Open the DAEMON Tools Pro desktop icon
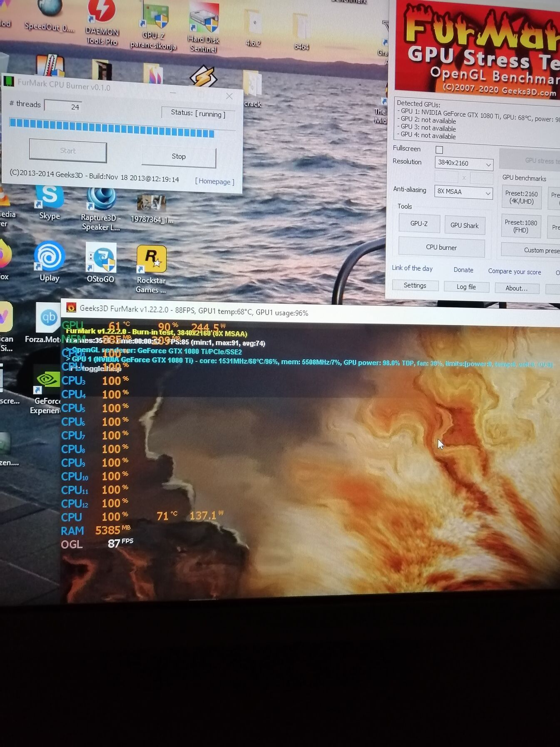Screen dimensions: 560x747 coord(102,21)
